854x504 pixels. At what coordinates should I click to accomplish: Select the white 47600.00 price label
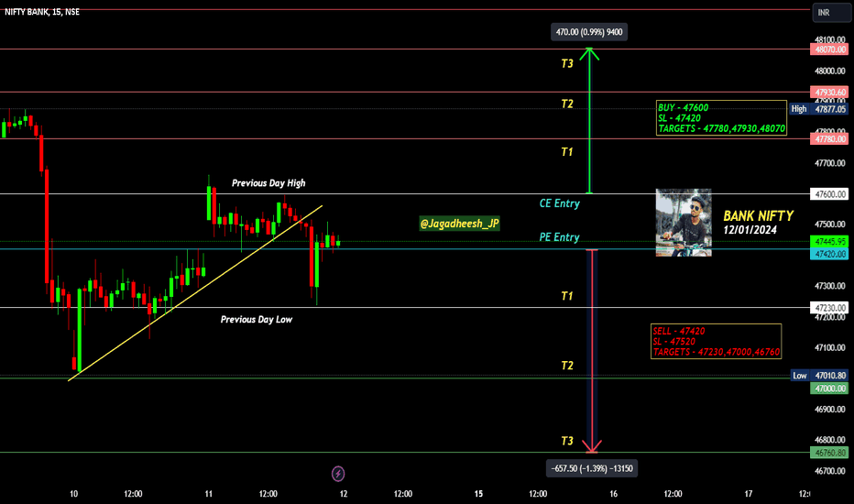point(829,194)
